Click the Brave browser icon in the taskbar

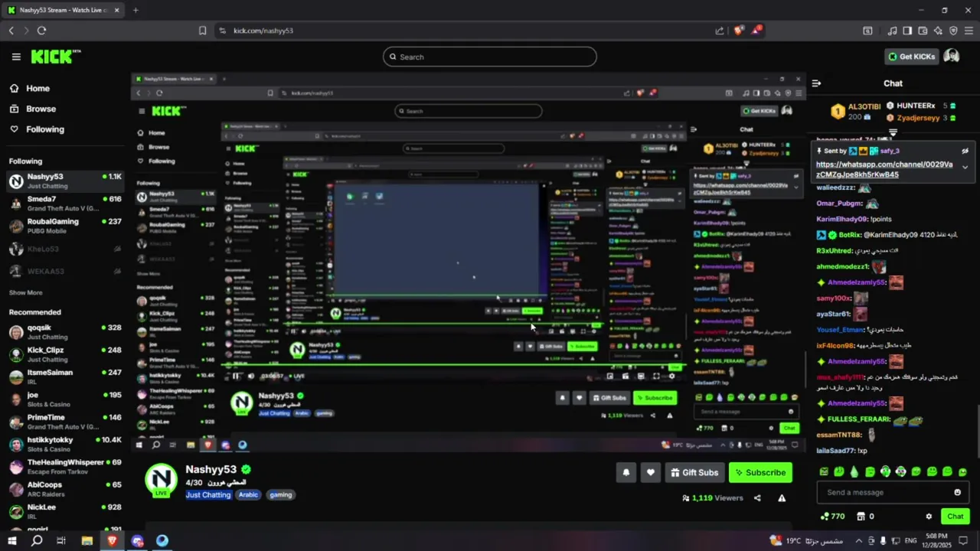112,541
